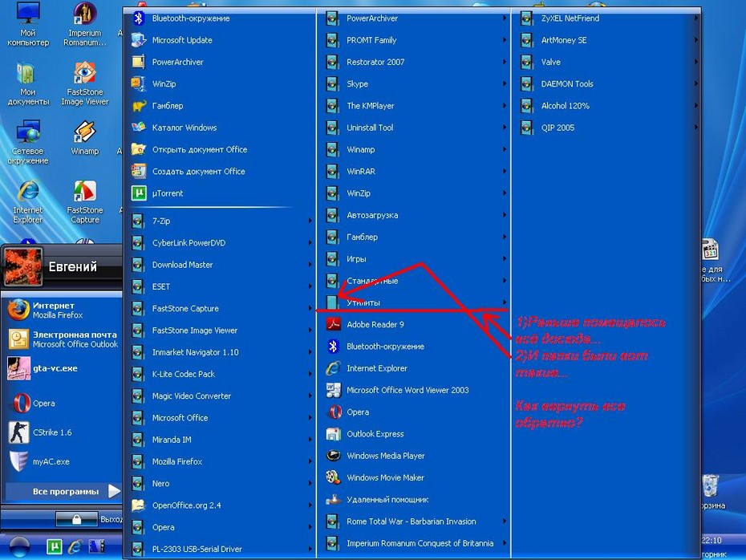
Task: Open FastStone Image Viewer desktop icon
Action: 85,83
